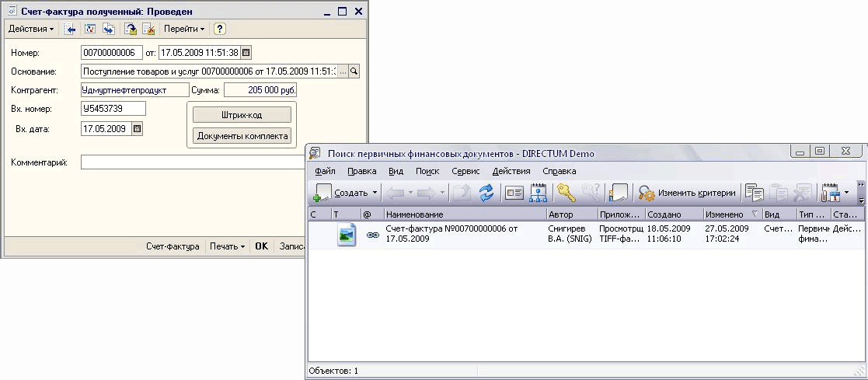Click the image file type icon in the row
Screen dimensions: 868x380
click(x=347, y=235)
